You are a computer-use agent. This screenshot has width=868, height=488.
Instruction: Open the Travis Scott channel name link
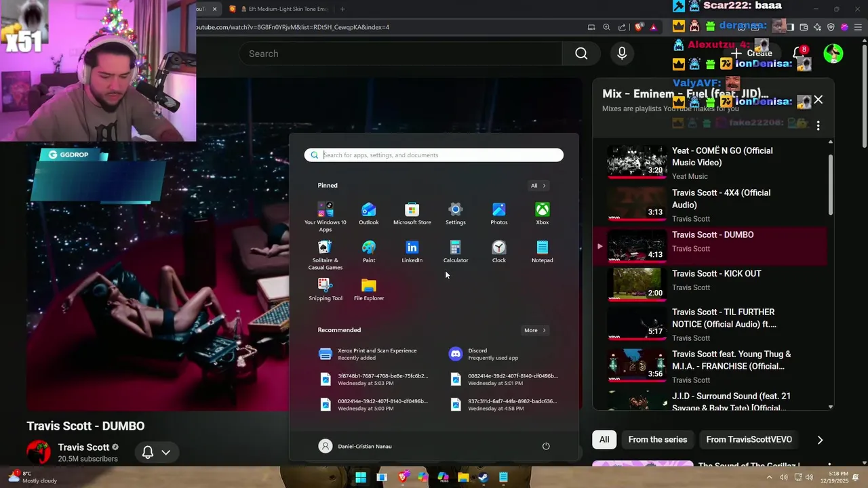(83, 447)
